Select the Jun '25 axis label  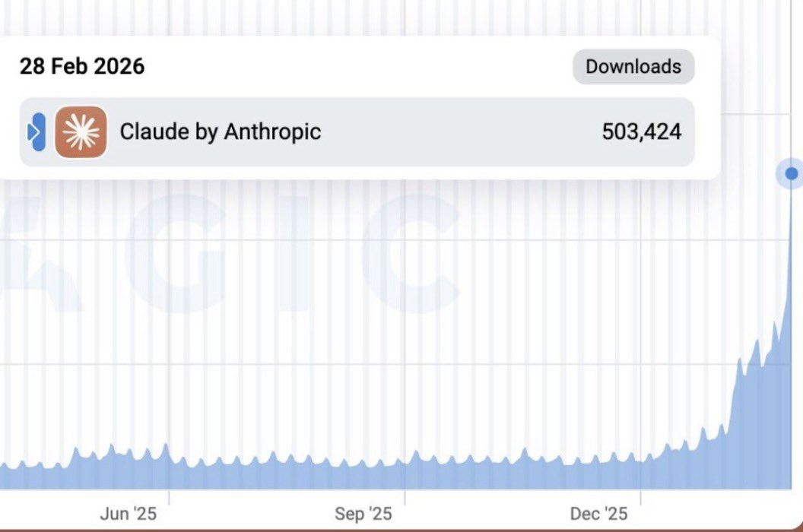click(128, 514)
